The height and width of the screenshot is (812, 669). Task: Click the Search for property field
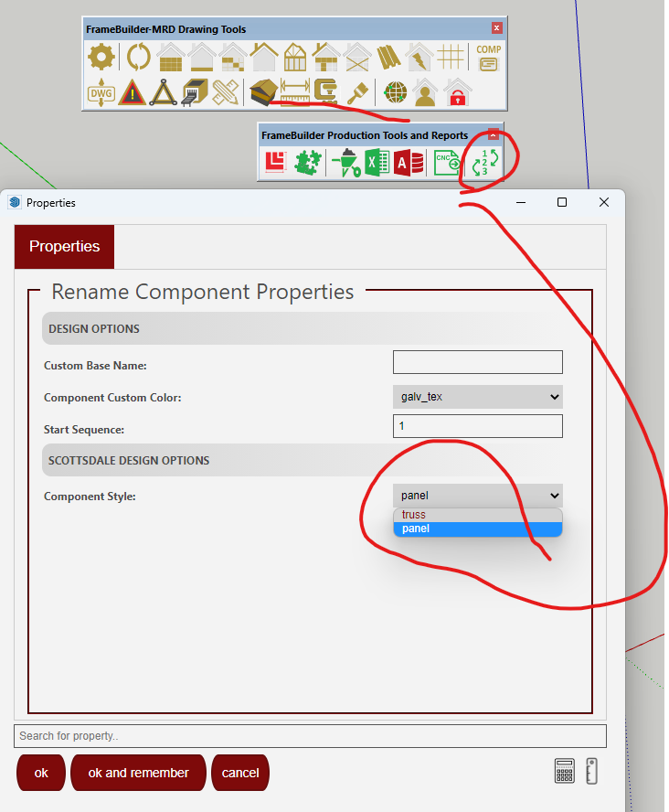tap(310, 736)
